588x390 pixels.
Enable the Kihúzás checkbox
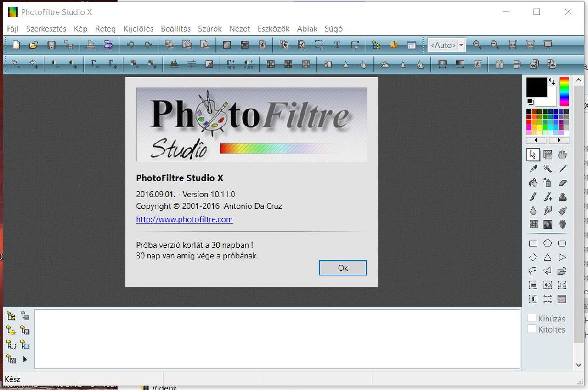pyautogui.click(x=532, y=318)
